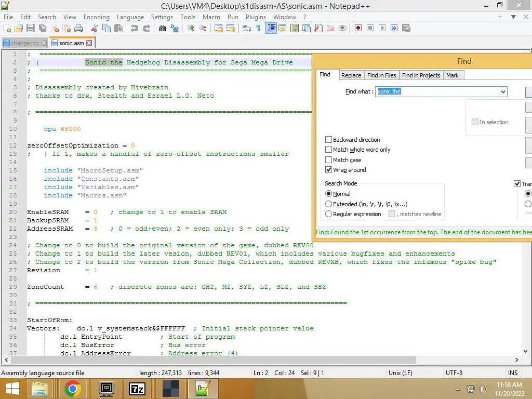Select the Normal search mode
This screenshot has height=399, width=532.
tap(328, 194)
